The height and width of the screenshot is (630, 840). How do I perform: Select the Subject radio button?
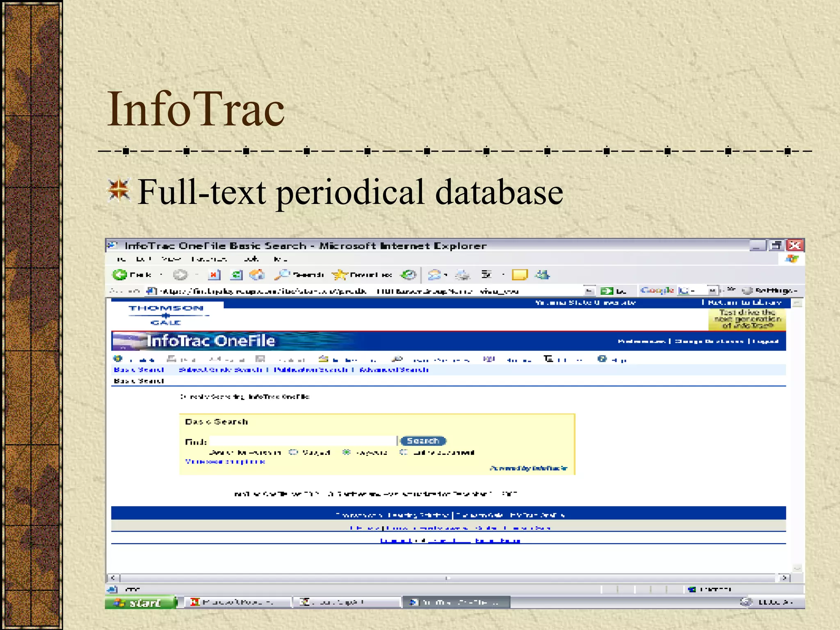coord(293,452)
